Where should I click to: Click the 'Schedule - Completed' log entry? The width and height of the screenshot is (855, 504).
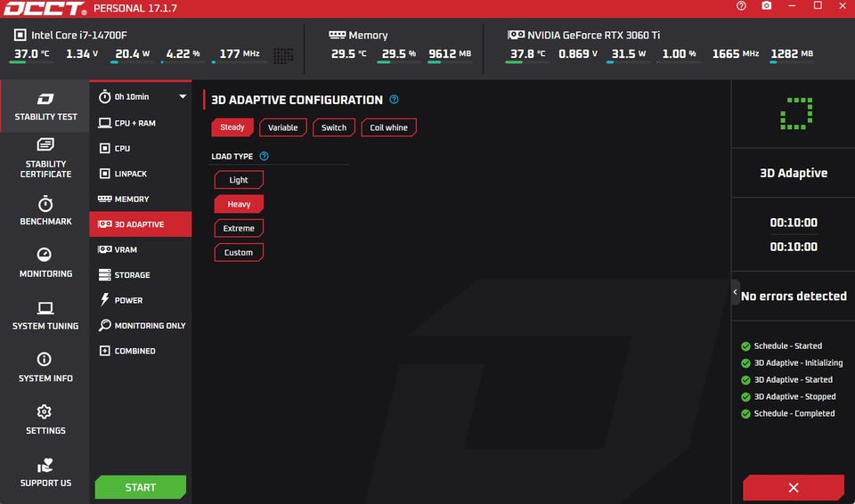[x=788, y=413]
